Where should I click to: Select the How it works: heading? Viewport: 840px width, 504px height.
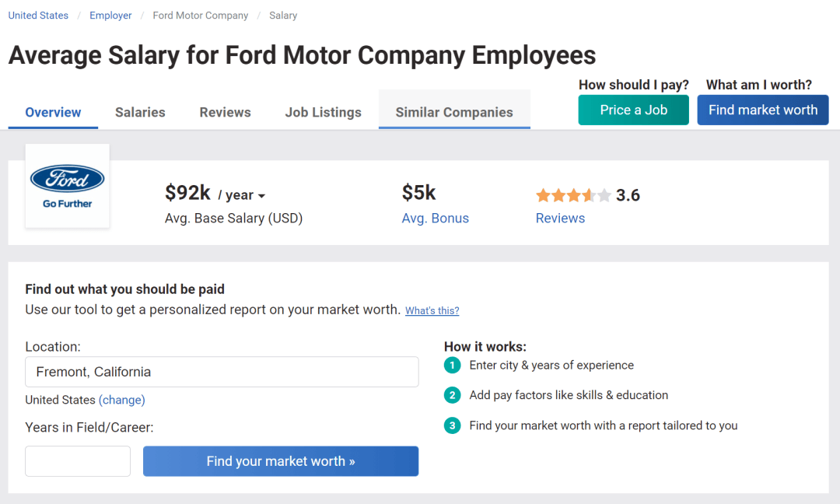485,347
